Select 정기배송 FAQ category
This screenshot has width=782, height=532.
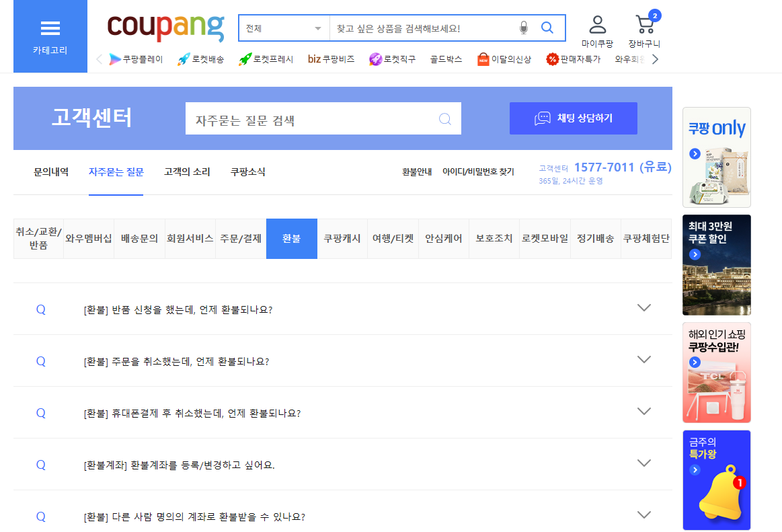[596, 239]
